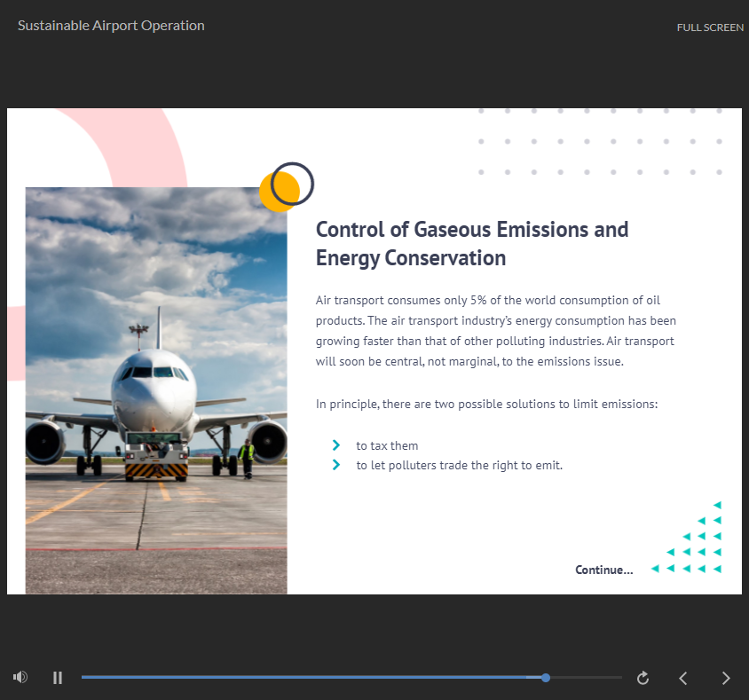This screenshot has height=700, width=749.
Task: Click the seek bar's circular handle
Action: (546, 678)
